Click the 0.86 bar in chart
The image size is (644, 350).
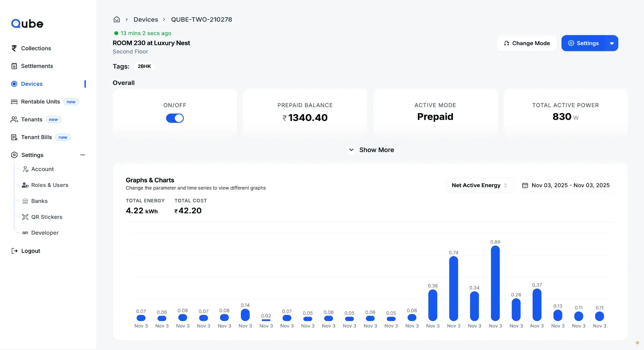(x=495, y=283)
